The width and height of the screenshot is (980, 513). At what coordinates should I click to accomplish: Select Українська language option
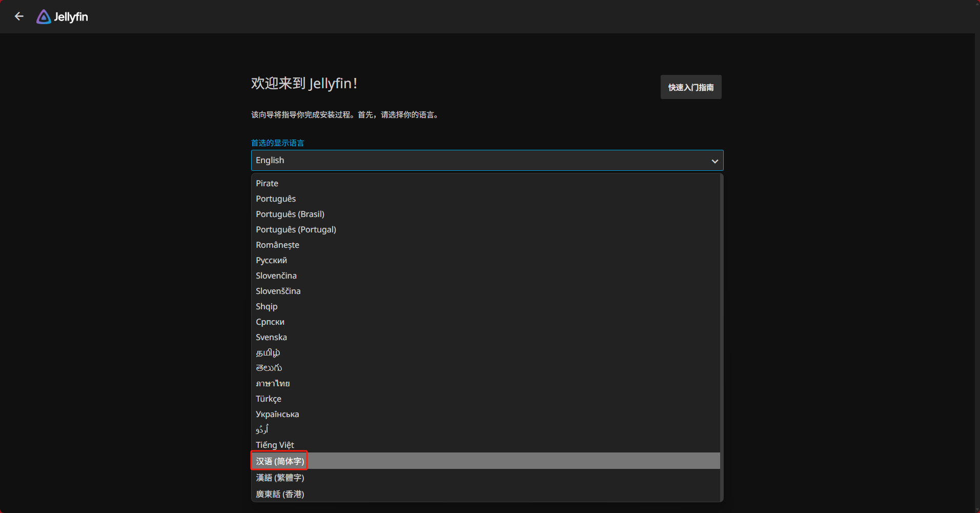485,414
